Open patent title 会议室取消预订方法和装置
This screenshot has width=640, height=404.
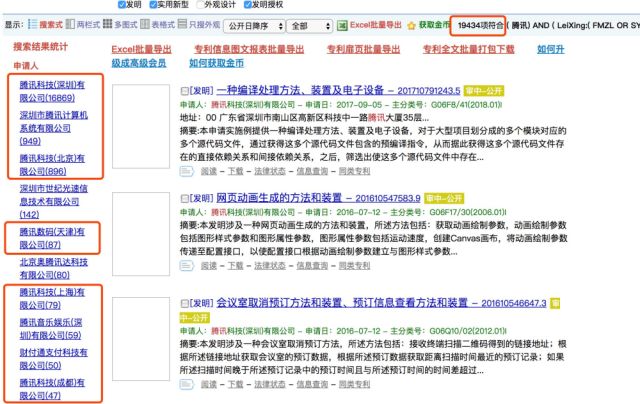[342, 303]
